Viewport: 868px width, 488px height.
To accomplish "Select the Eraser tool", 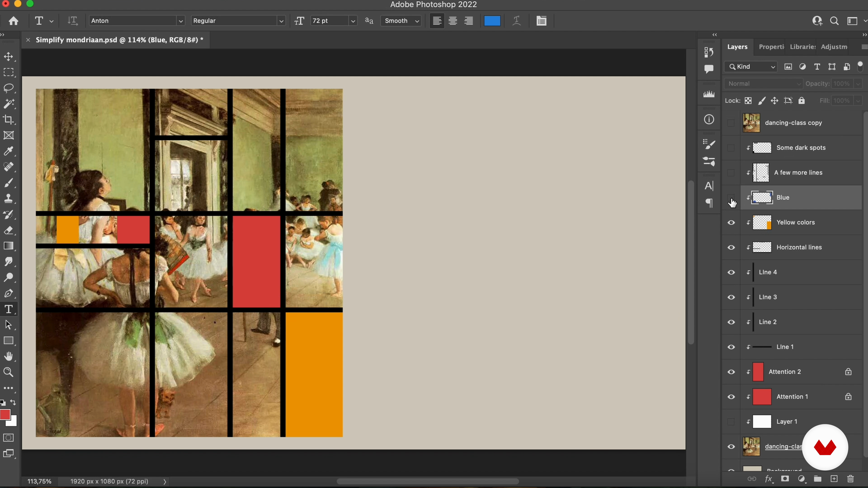I will click(9, 230).
